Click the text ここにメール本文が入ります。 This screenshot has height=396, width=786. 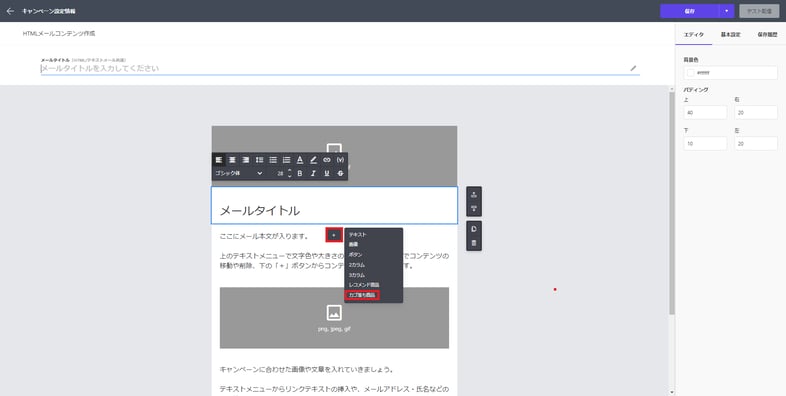(x=264, y=236)
